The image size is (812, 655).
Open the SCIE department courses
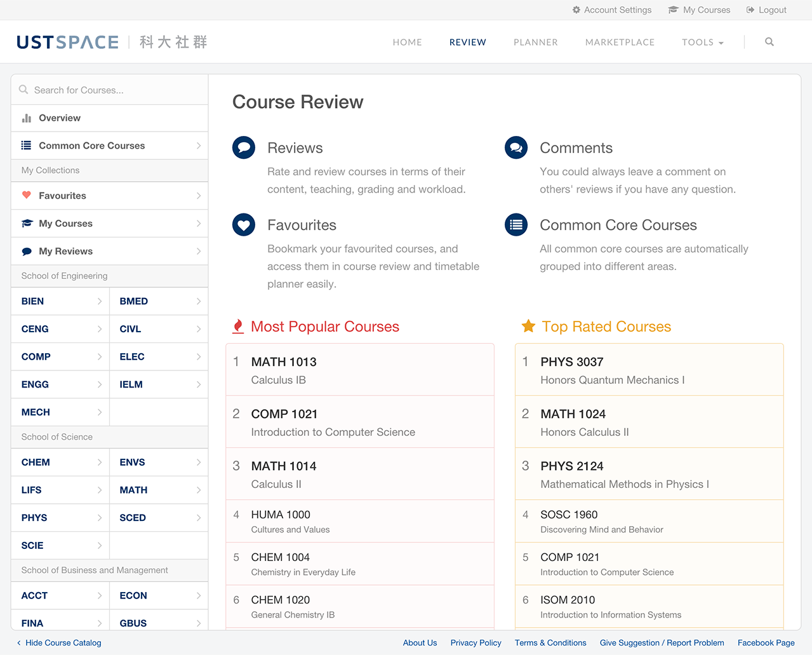(x=60, y=546)
